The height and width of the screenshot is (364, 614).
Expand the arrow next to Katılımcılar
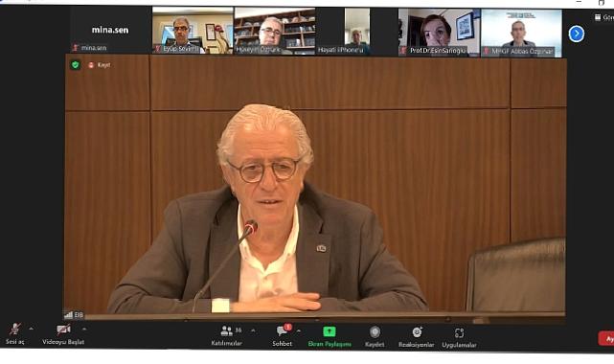coord(253,330)
